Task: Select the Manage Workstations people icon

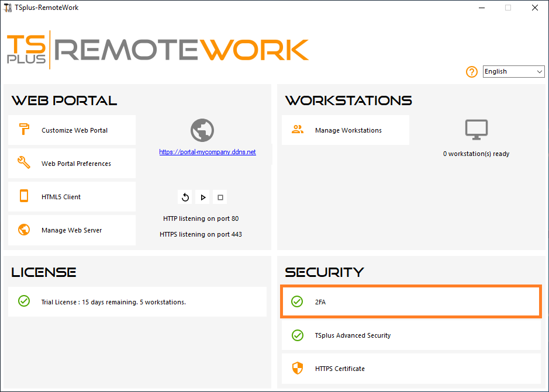Action: (298, 130)
